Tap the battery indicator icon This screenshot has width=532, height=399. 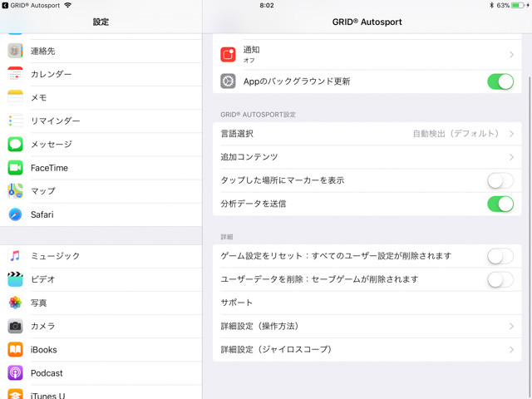coord(517,5)
